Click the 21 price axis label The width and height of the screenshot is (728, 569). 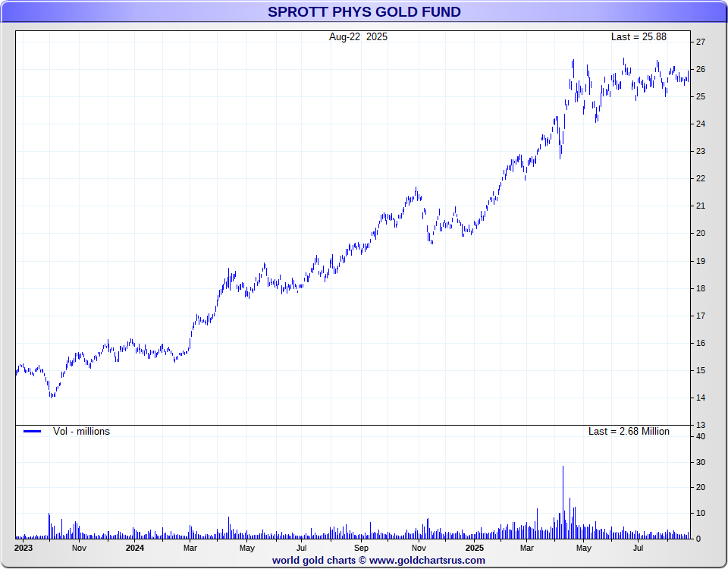[701, 206]
